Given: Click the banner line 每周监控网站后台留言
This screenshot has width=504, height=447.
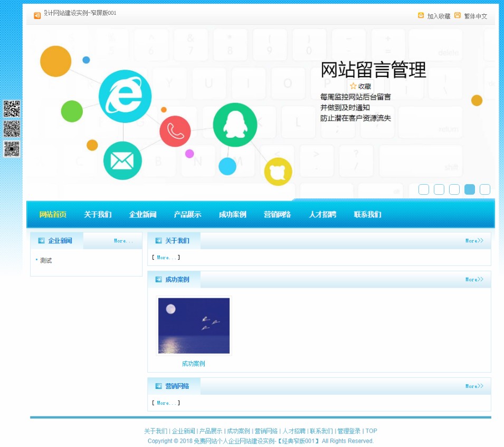Looking at the screenshot, I should pos(356,97).
